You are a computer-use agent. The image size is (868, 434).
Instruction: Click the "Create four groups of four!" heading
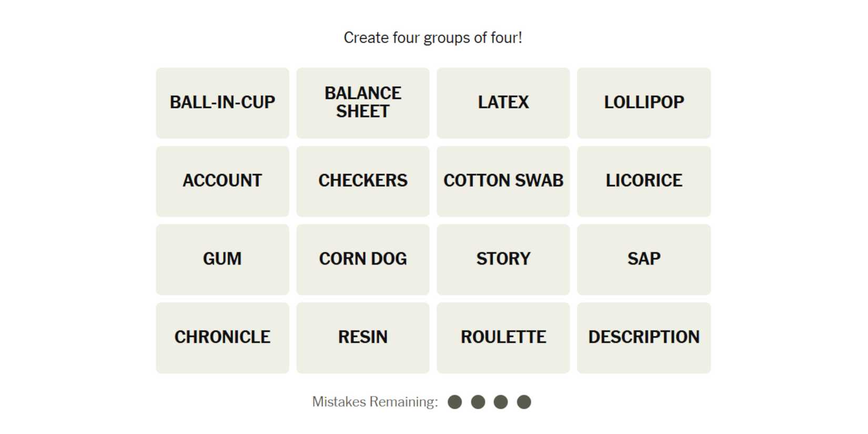(432, 38)
